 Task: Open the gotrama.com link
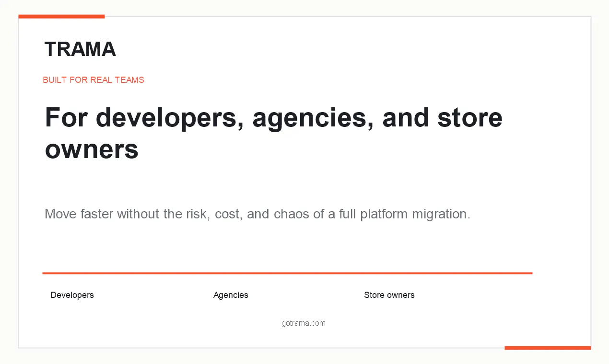coord(304,323)
